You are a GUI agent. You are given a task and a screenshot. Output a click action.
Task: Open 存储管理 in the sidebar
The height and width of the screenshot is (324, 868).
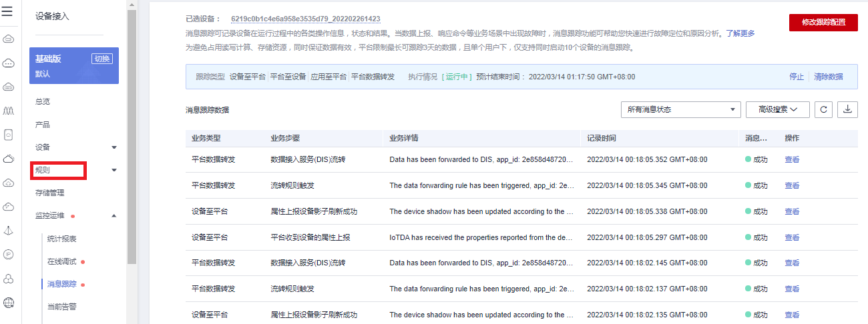pos(50,193)
